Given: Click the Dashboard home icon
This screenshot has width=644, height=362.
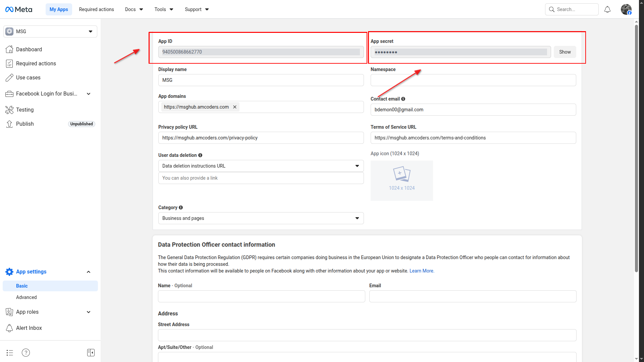Looking at the screenshot, I should [9, 49].
